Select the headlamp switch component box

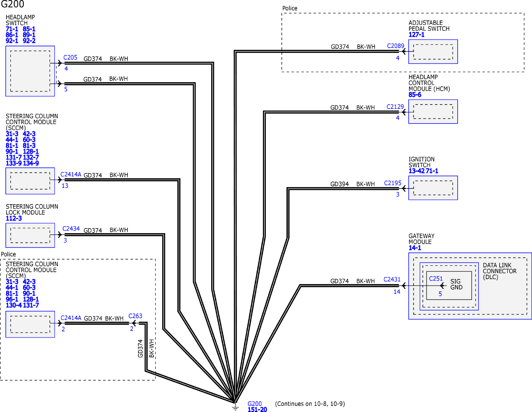30,71
